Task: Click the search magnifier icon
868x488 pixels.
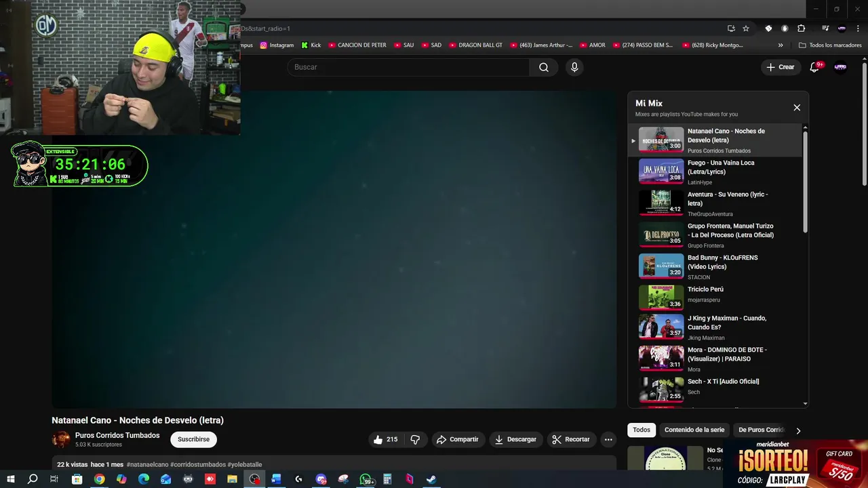Action: [x=544, y=67]
